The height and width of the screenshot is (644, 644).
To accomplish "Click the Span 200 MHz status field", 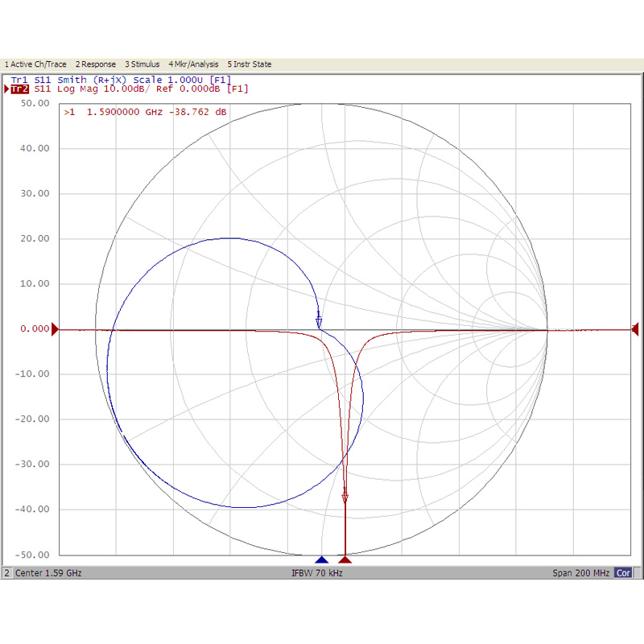I will pos(580,573).
